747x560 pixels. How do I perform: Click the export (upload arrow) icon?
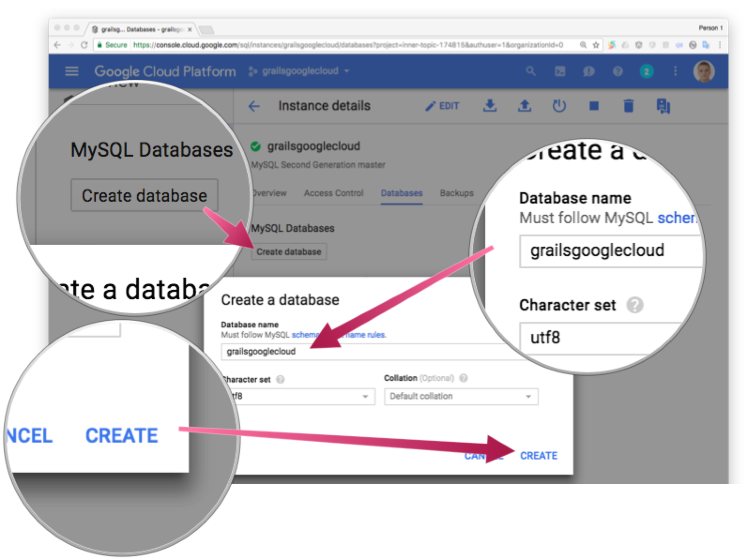(525, 106)
